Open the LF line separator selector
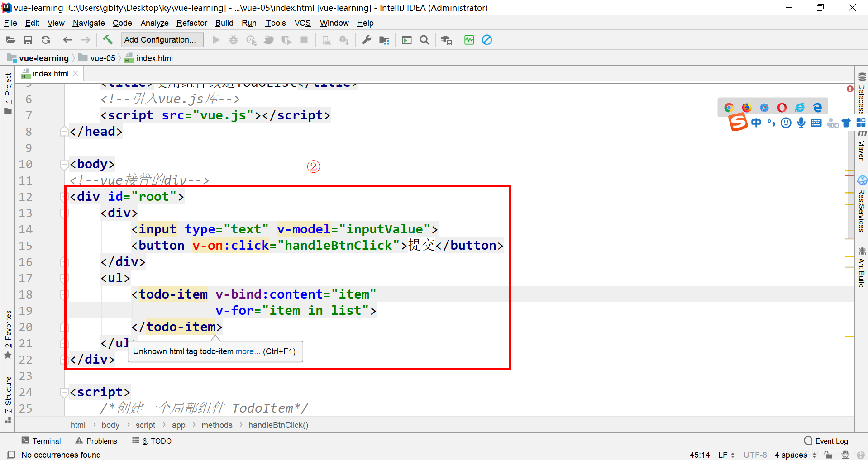 coord(726,455)
